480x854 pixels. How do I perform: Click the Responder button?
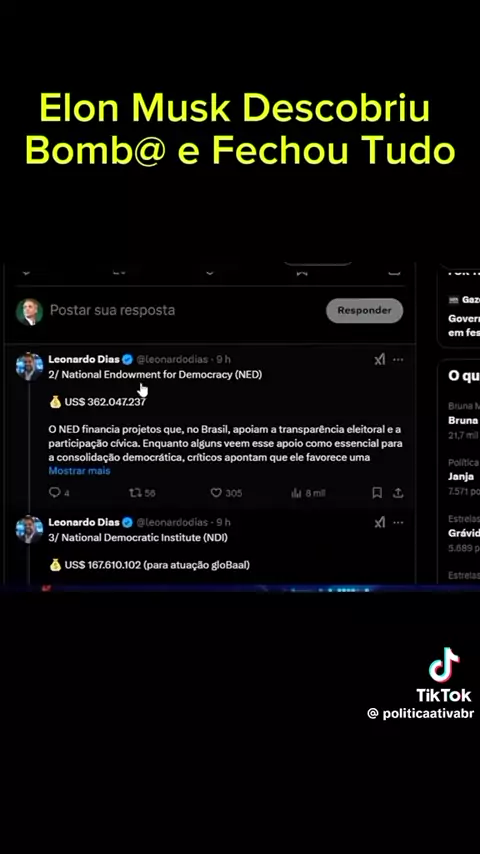pyautogui.click(x=364, y=310)
